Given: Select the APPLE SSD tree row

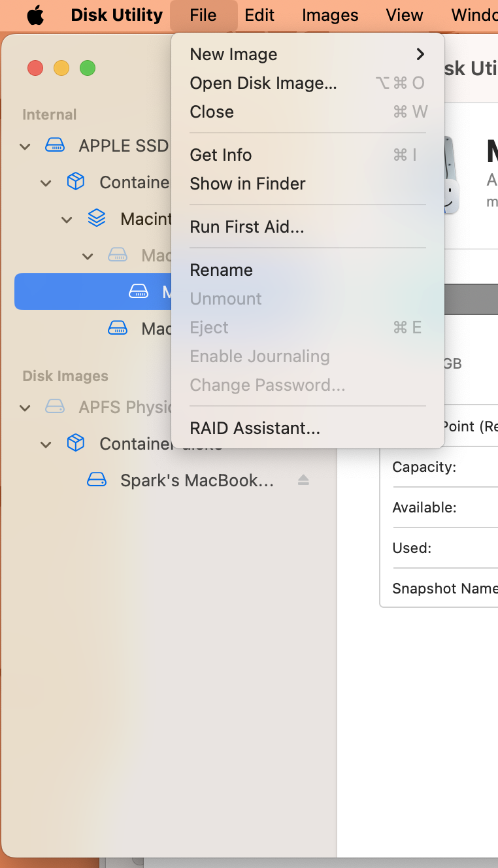Looking at the screenshot, I should (93, 146).
